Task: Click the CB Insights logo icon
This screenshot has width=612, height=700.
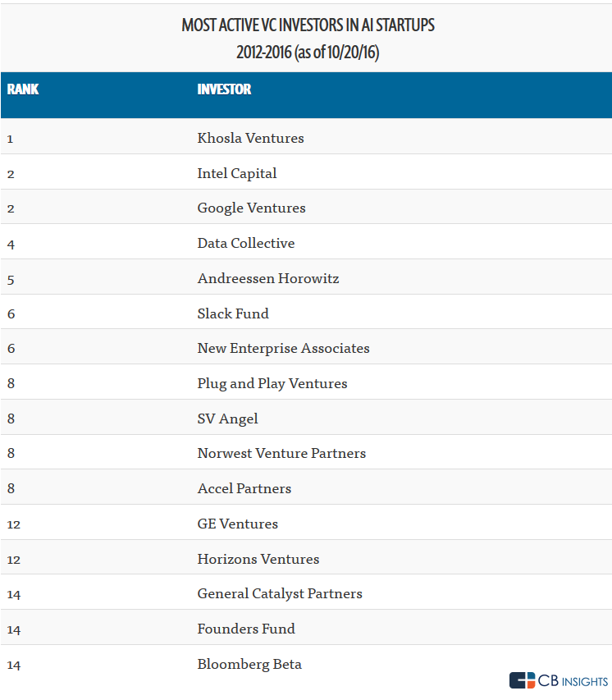Action: click(522, 680)
